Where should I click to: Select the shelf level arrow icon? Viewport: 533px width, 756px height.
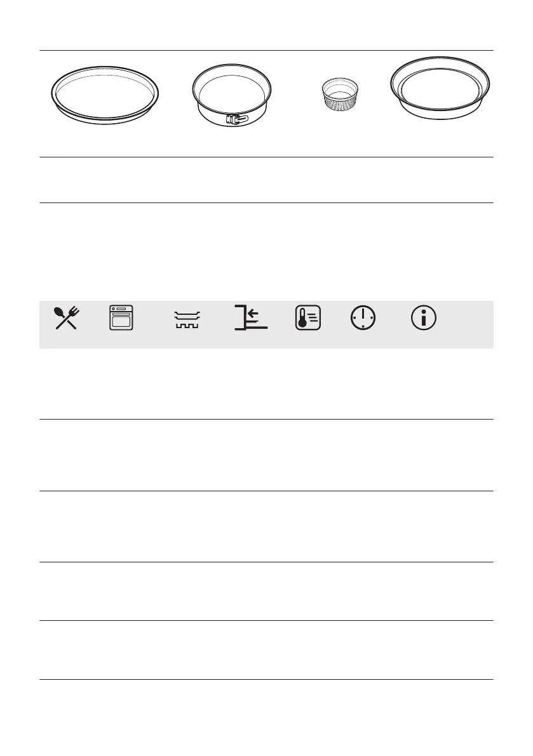251,317
